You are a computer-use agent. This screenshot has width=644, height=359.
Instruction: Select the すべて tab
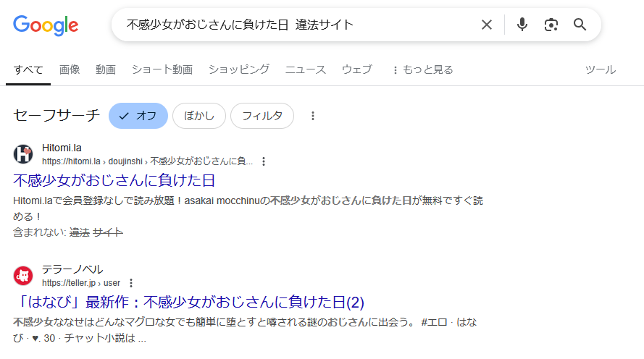point(28,69)
